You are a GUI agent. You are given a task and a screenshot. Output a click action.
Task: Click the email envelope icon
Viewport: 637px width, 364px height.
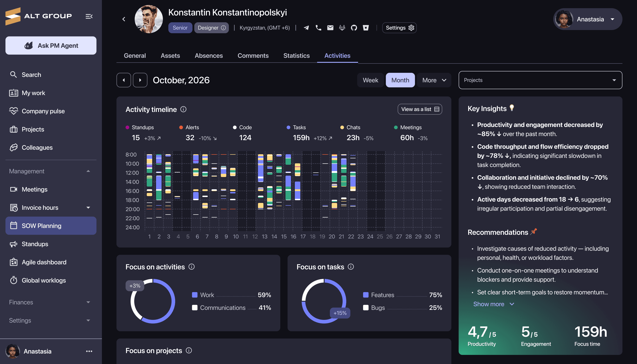330,28
